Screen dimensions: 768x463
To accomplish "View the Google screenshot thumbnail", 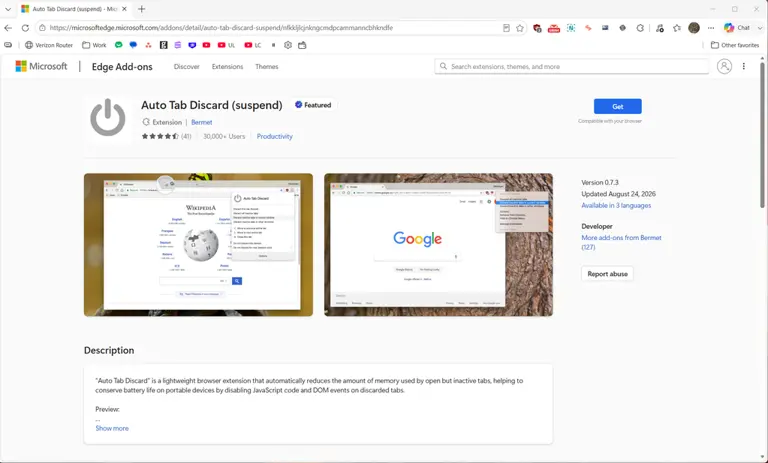I will 438,244.
